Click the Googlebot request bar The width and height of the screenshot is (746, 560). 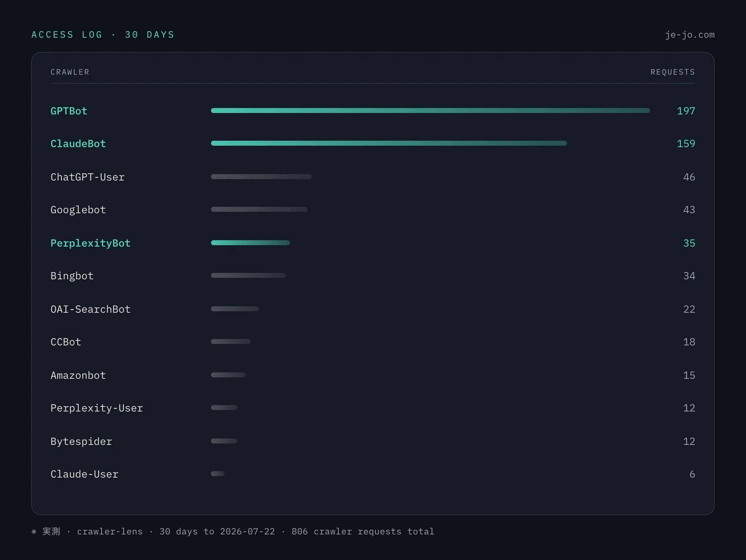point(259,209)
